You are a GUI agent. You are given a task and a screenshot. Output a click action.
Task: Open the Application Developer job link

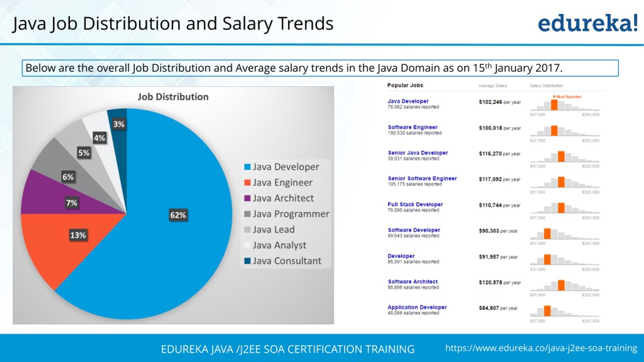click(417, 307)
